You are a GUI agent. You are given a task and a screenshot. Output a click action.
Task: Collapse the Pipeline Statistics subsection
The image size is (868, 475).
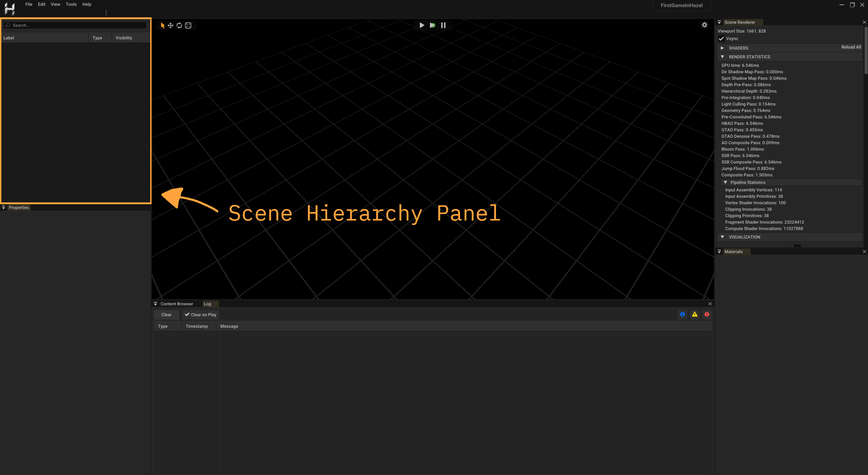(726, 182)
